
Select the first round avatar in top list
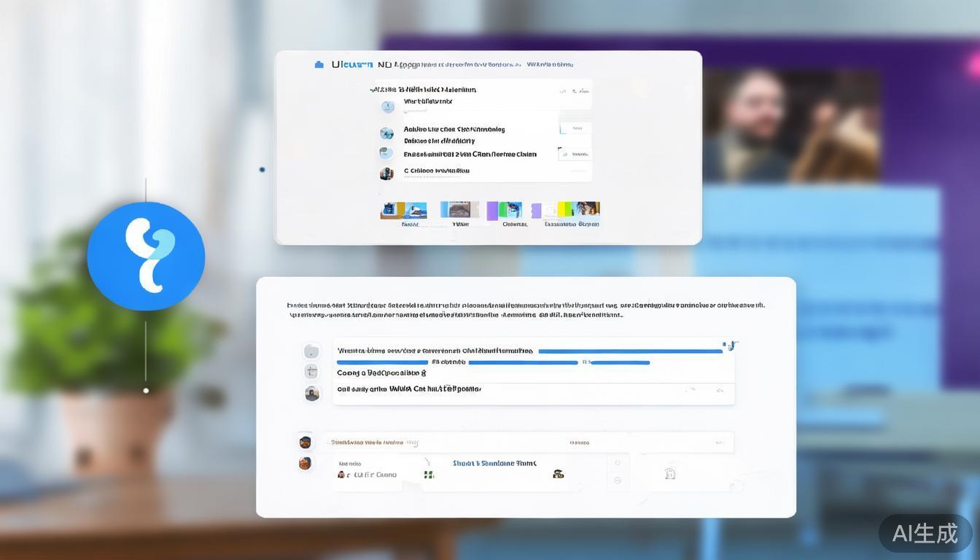[x=387, y=107]
